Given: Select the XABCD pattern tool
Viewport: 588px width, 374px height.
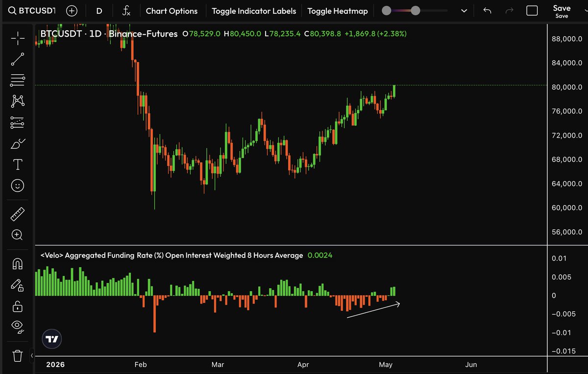Looking at the screenshot, I should point(18,101).
